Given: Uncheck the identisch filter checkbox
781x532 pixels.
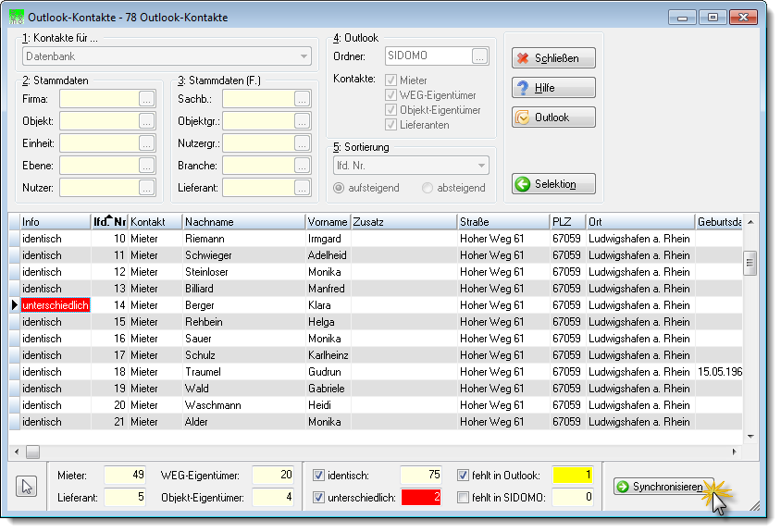Looking at the screenshot, I should (318, 476).
